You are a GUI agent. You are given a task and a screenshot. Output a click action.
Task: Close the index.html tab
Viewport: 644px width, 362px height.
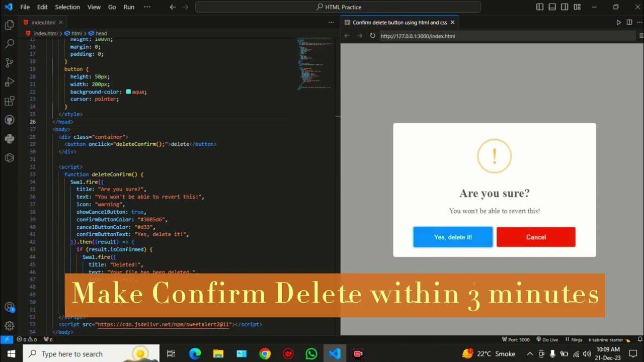coord(61,23)
